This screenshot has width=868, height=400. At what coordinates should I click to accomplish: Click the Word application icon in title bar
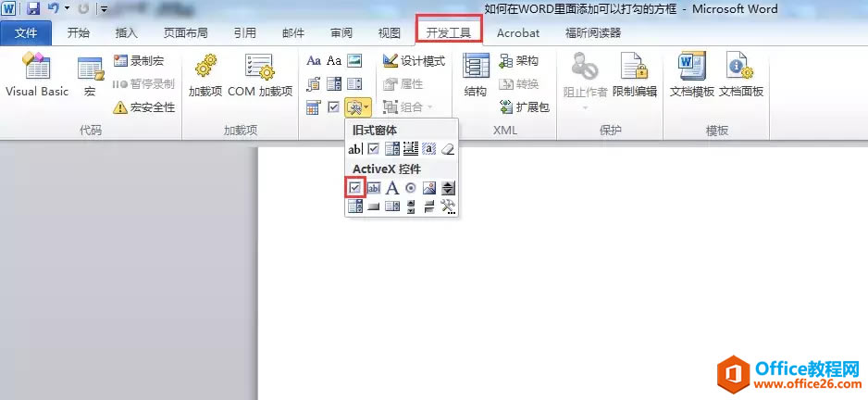point(9,8)
